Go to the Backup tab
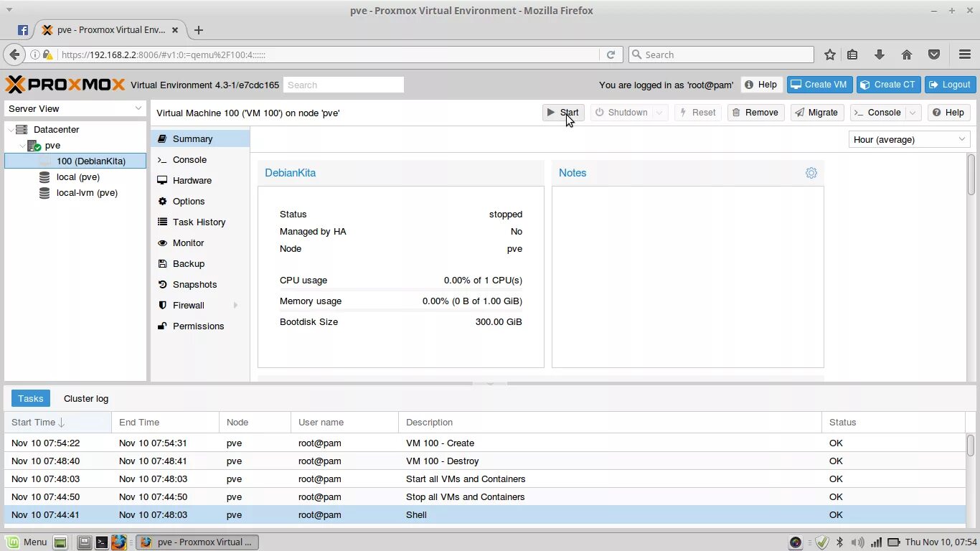Screen dimensions: 980x551 (200, 264)
